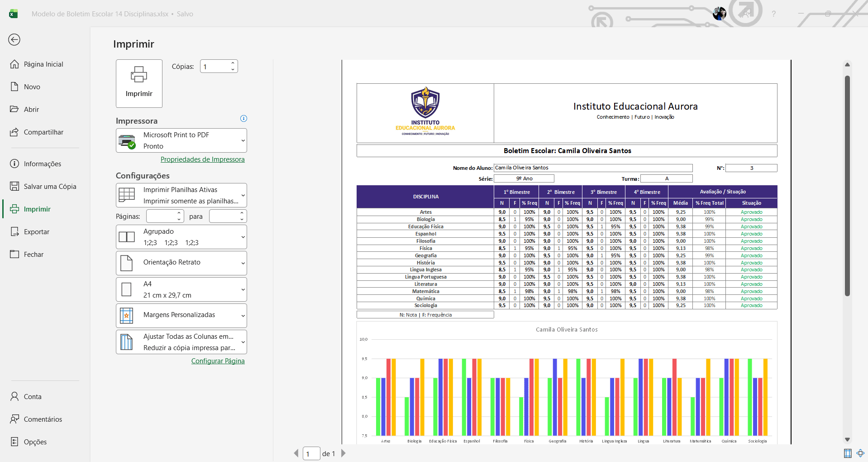
Task: Select Salvar uma Cópia
Action: tap(50, 187)
